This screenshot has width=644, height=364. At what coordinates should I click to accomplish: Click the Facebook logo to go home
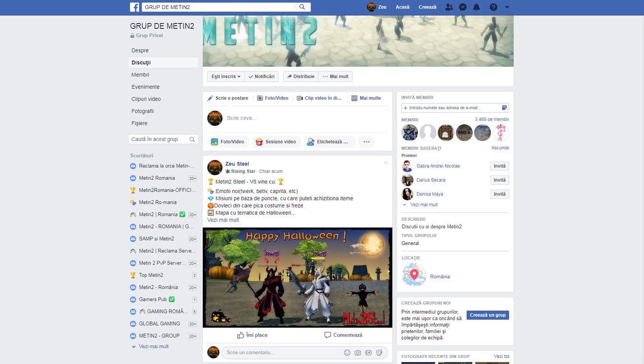click(134, 7)
